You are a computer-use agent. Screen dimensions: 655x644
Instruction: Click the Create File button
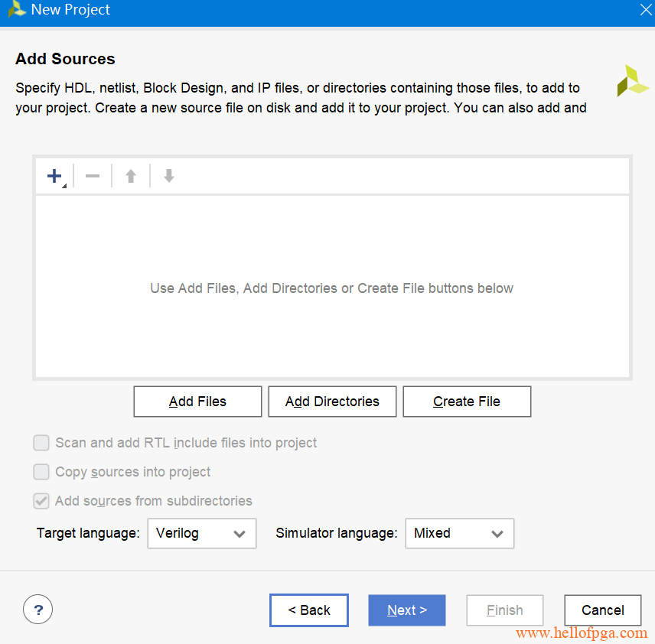[467, 402]
